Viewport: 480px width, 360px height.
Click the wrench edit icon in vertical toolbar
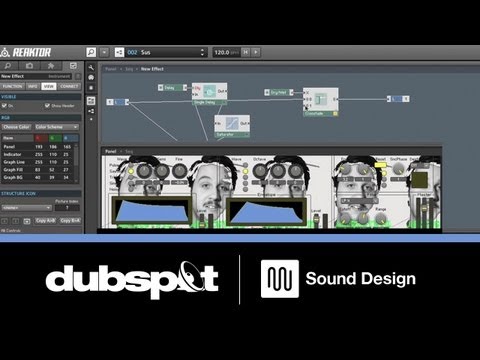[x=91, y=68]
